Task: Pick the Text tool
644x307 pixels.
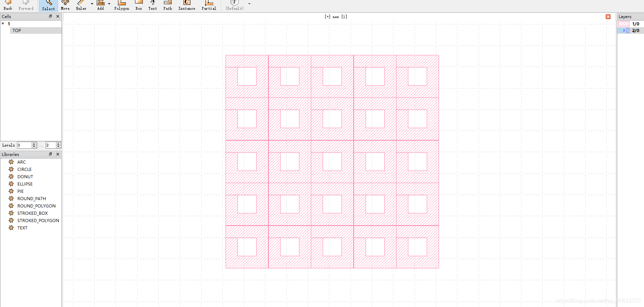Action: click(x=152, y=5)
